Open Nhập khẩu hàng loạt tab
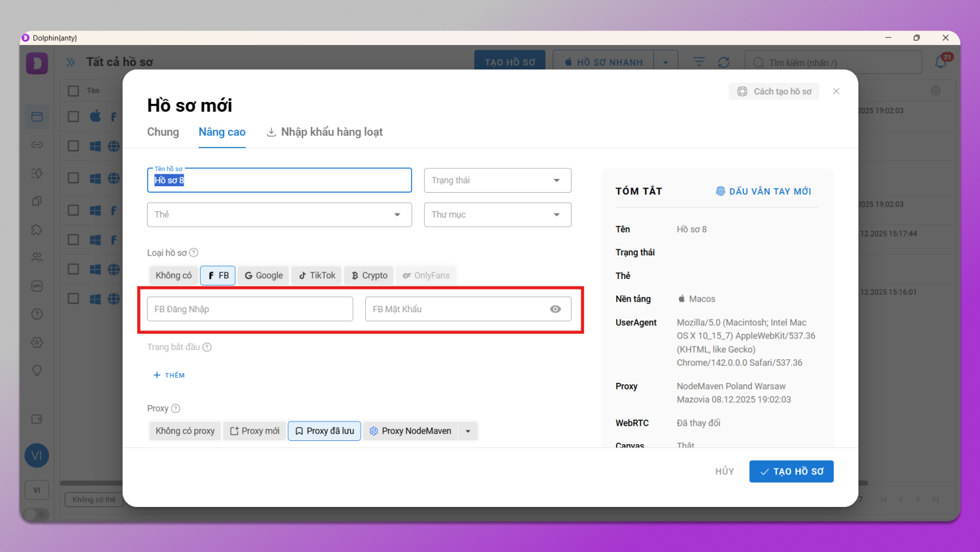980x552 pixels. pos(325,132)
